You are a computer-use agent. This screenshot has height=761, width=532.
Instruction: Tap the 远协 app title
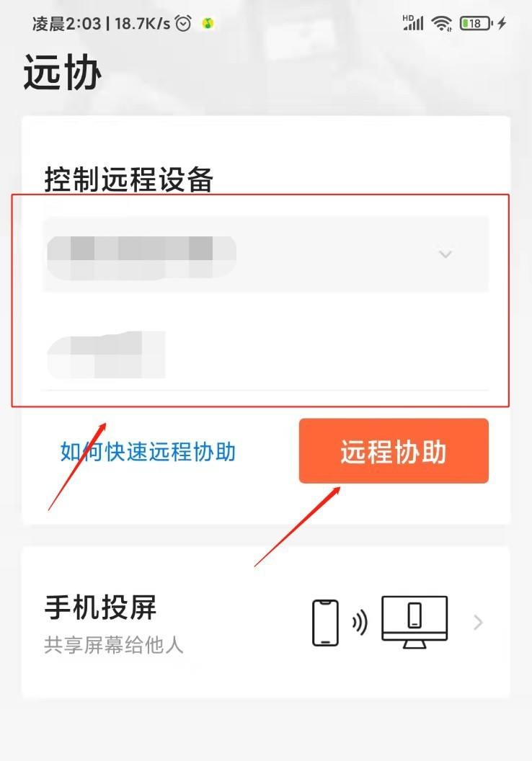(62, 72)
